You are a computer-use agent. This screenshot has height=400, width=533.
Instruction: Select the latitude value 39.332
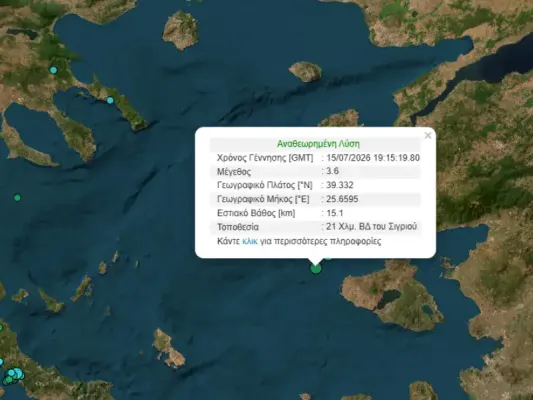tap(340, 185)
